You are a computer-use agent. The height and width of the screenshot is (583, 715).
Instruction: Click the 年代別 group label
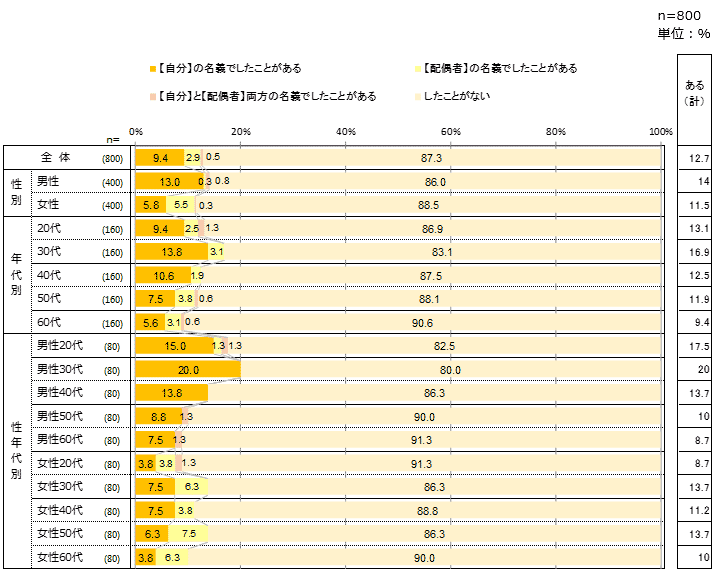point(16,275)
